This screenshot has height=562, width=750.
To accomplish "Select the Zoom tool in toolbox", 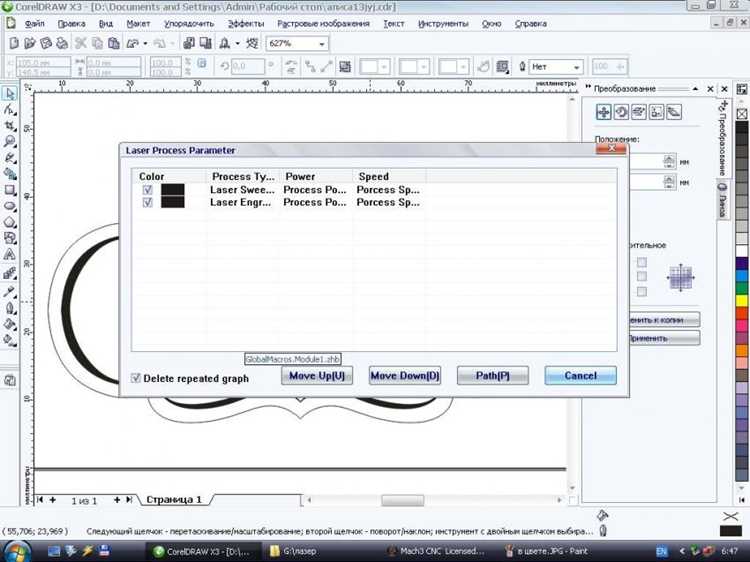I will click(x=9, y=142).
